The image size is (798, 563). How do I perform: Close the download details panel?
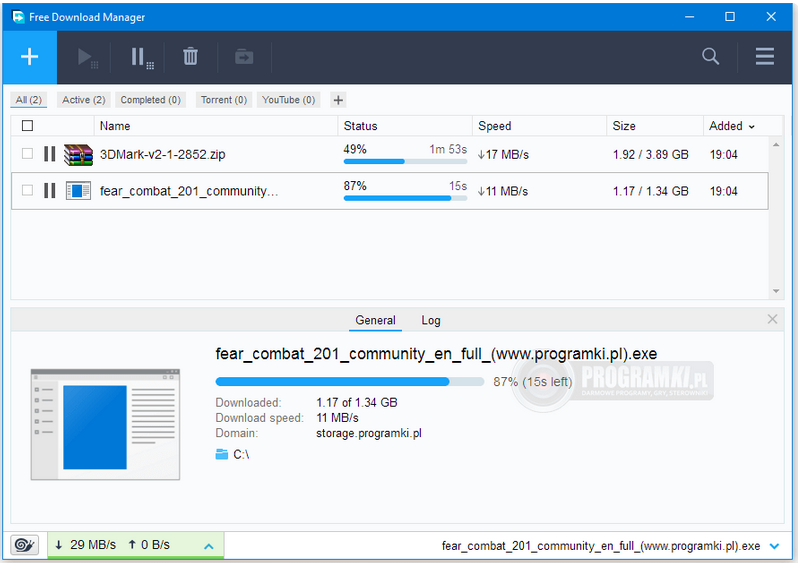772,319
